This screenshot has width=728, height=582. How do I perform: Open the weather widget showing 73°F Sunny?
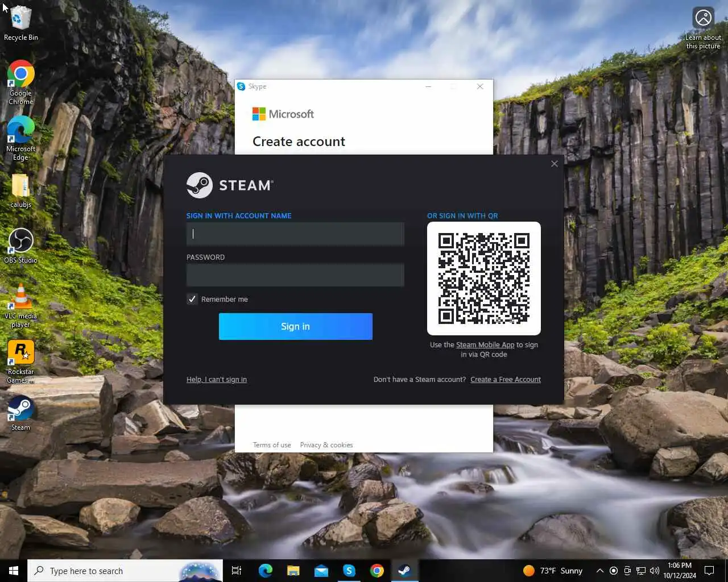pyautogui.click(x=553, y=571)
